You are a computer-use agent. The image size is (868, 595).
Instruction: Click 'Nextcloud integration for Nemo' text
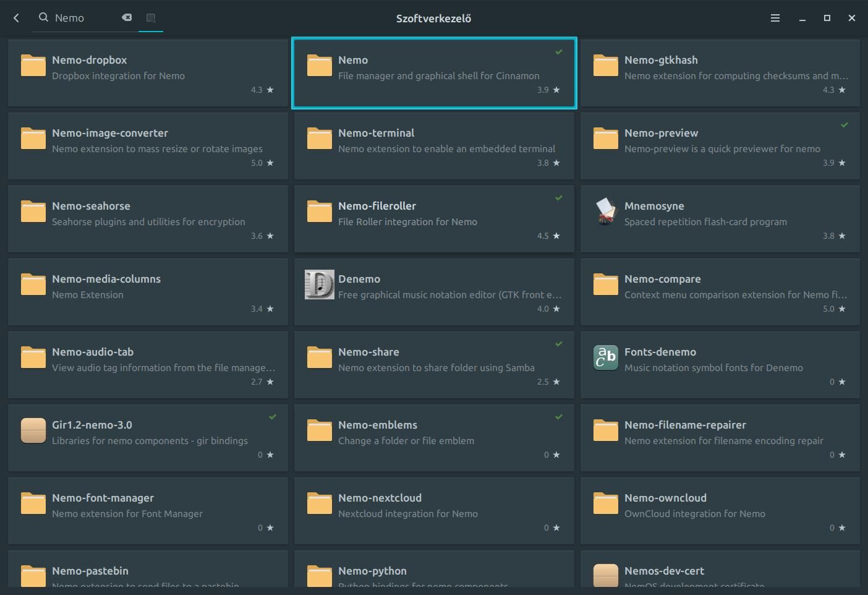[408, 514]
